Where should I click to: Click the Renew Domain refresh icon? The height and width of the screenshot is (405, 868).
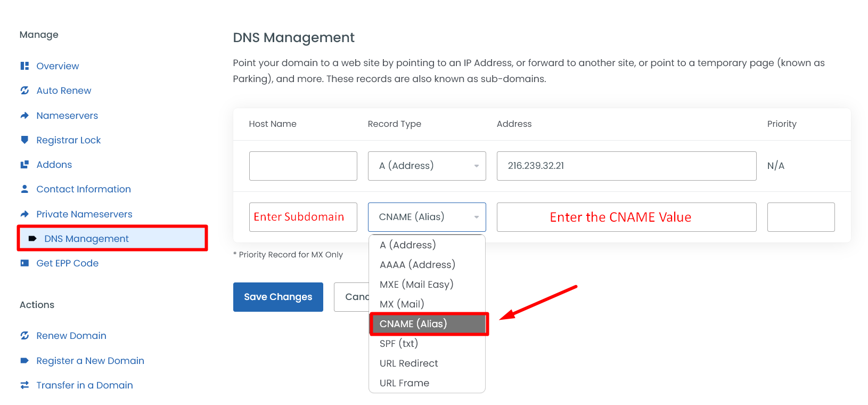click(24, 336)
